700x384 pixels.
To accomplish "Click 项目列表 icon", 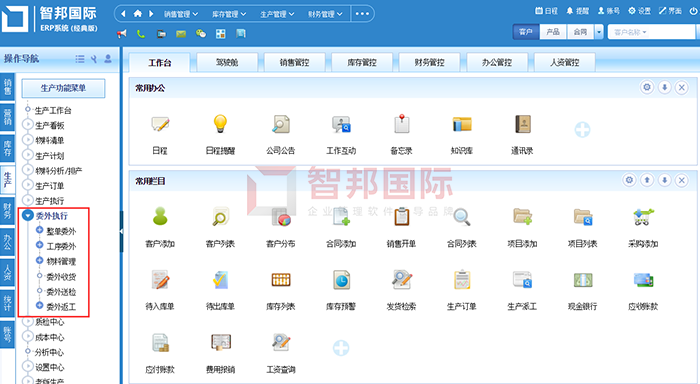I will point(583,217).
